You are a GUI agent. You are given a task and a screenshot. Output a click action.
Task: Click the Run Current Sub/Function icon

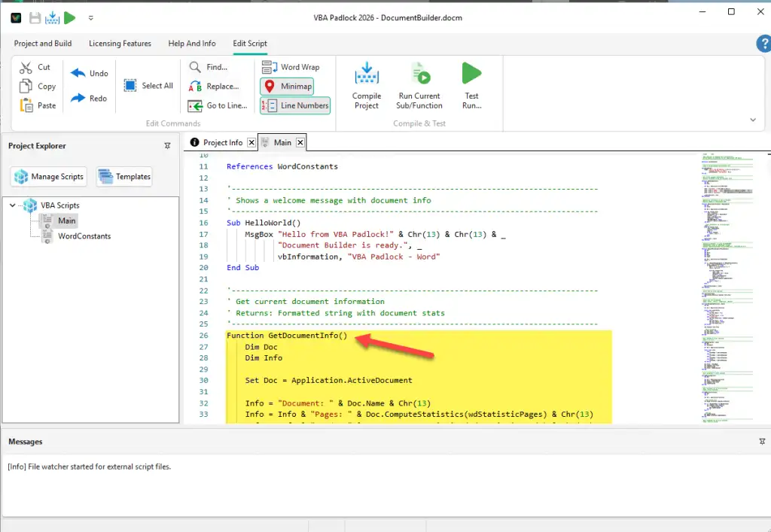coord(420,84)
